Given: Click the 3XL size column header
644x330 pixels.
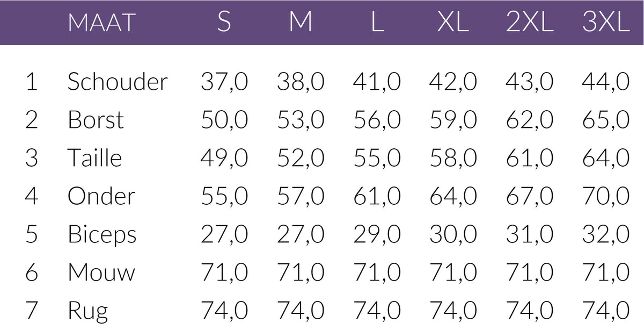Looking at the screenshot, I should click(605, 23).
